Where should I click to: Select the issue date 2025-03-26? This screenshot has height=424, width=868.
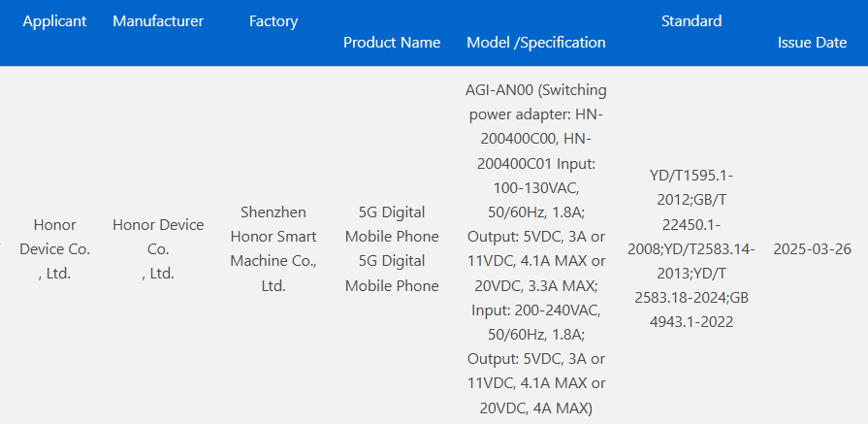[x=812, y=248]
